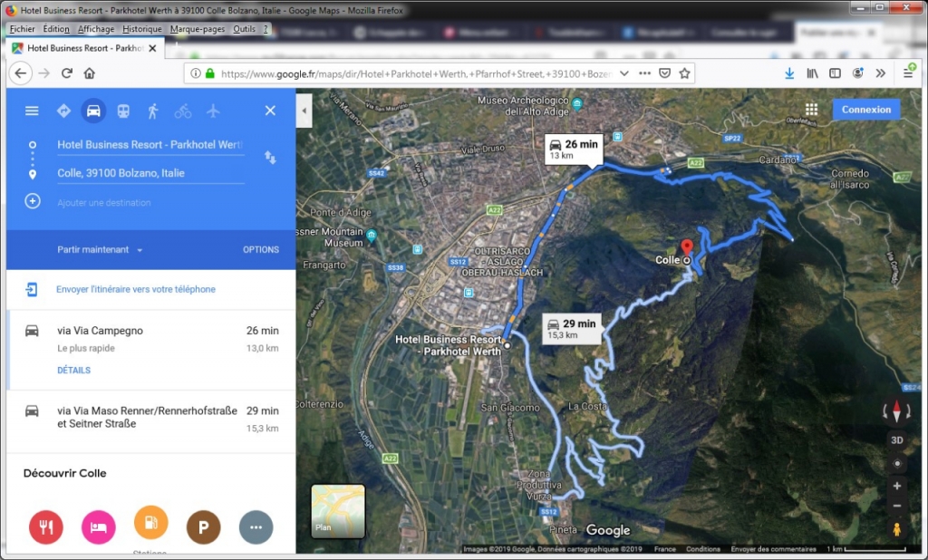Toggle the Firefox sidebar
Screen dimensions: 928x560
(x=835, y=73)
